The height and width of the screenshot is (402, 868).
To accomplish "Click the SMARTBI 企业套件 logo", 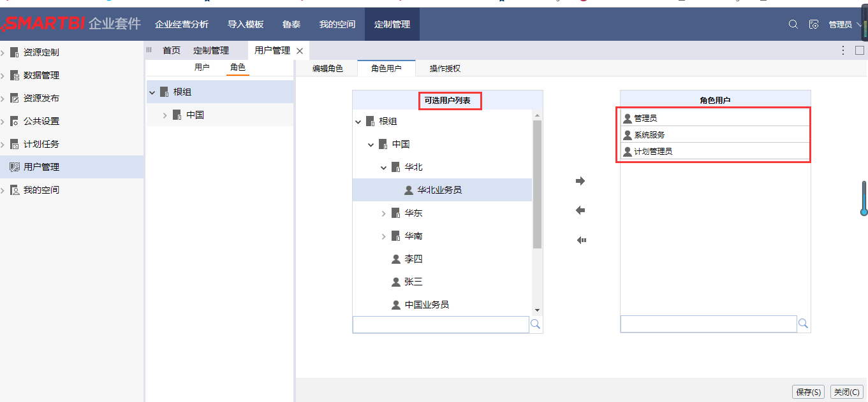I will pyautogui.click(x=71, y=24).
